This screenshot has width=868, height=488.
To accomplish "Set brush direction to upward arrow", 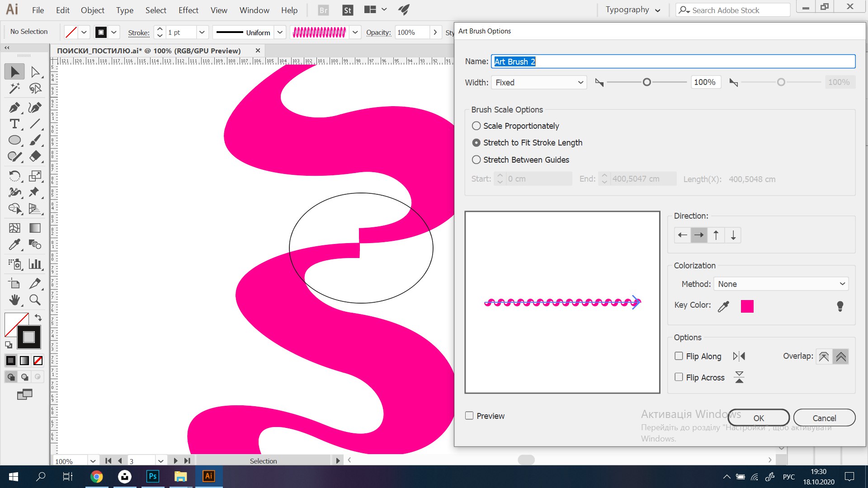I will click(x=716, y=235).
